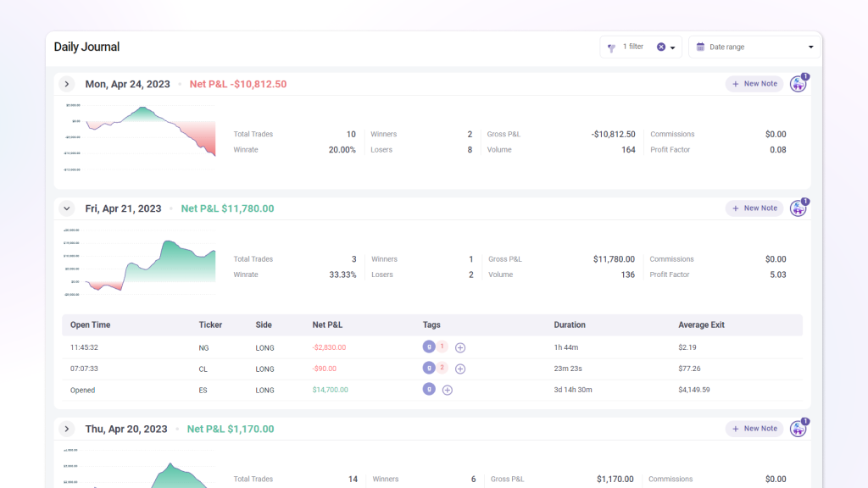This screenshot has width=868, height=488.
Task: Clear the active filter with the X toggle
Action: click(x=660, y=47)
